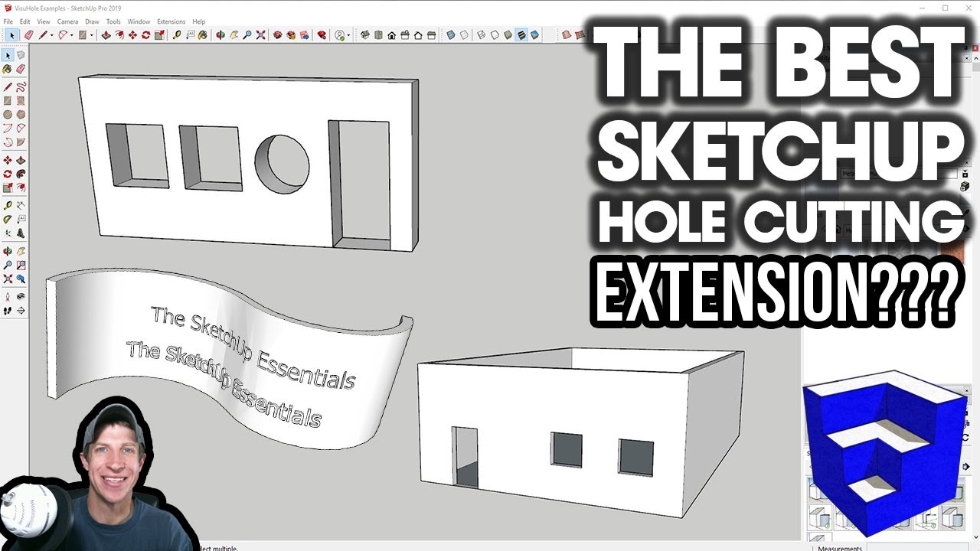Select the Line pencil tool in top toolbar

pyautogui.click(x=43, y=34)
